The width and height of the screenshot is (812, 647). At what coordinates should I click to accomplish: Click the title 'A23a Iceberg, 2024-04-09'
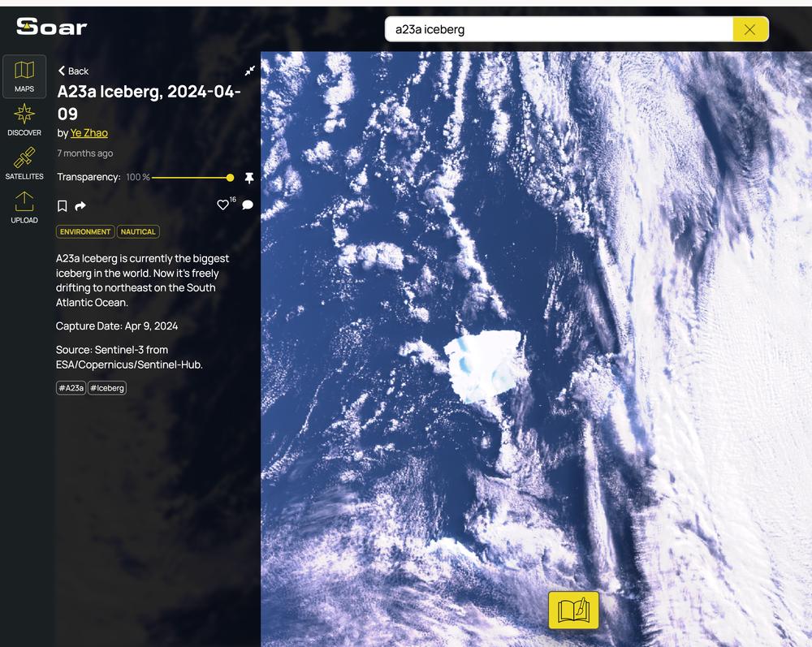[x=149, y=102]
